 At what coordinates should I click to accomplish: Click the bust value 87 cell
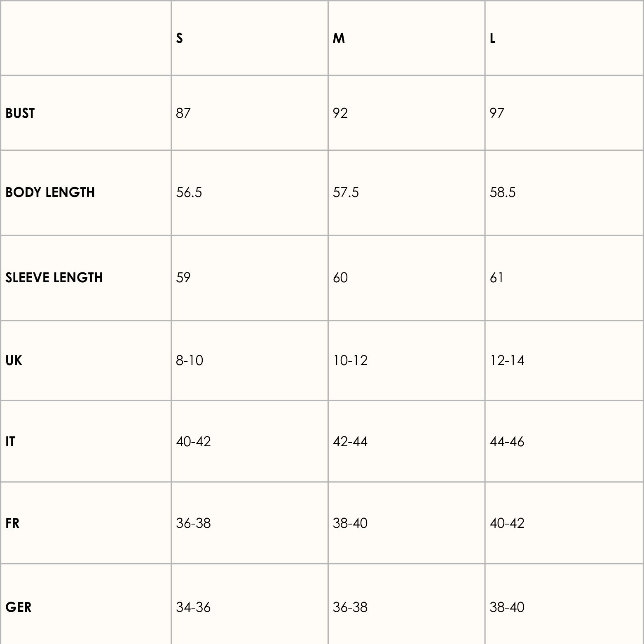183,113
